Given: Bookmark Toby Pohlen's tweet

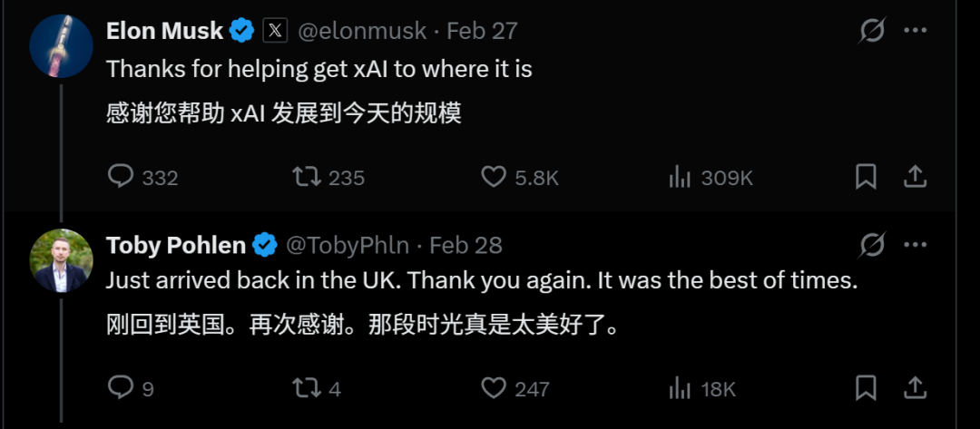Looking at the screenshot, I should click(x=866, y=388).
